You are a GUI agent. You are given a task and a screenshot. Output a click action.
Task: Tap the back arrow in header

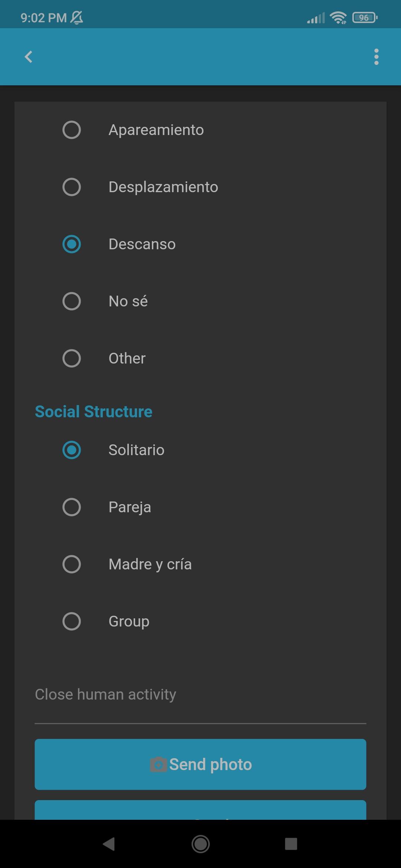point(29,57)
